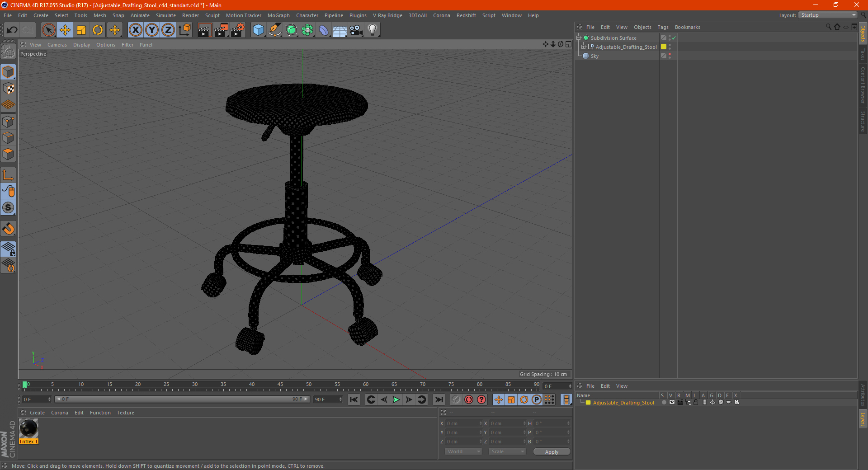Open the viewport Cameras menu
The image size is (868, 470).
tap(57, 45)
